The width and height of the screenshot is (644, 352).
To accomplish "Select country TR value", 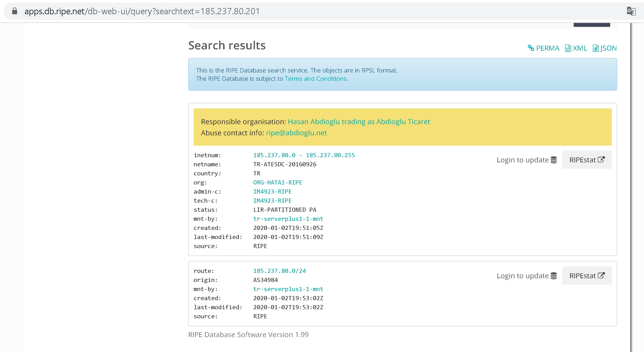I will tap(257, 173).
